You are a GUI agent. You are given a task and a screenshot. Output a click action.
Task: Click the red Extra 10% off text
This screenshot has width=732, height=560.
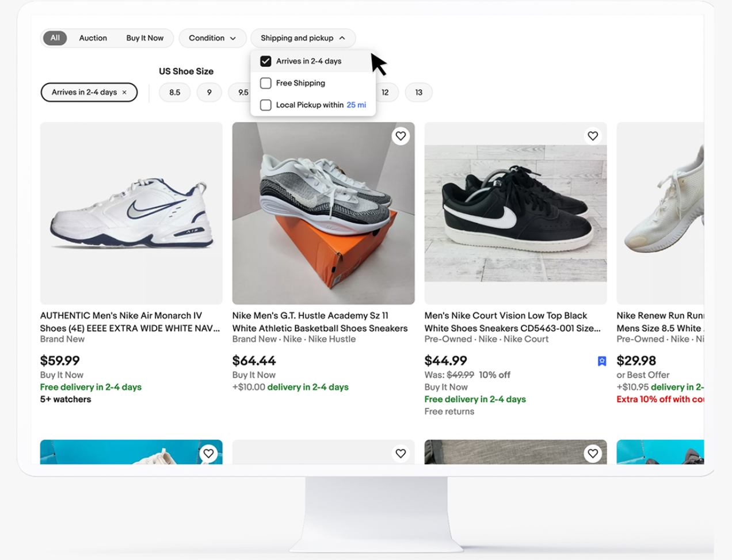pos(660,399)
